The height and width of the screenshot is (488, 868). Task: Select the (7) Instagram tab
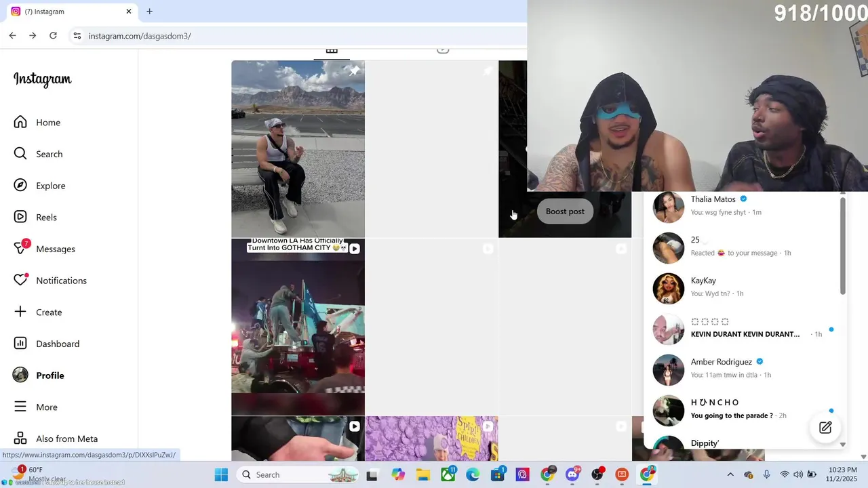70,12
